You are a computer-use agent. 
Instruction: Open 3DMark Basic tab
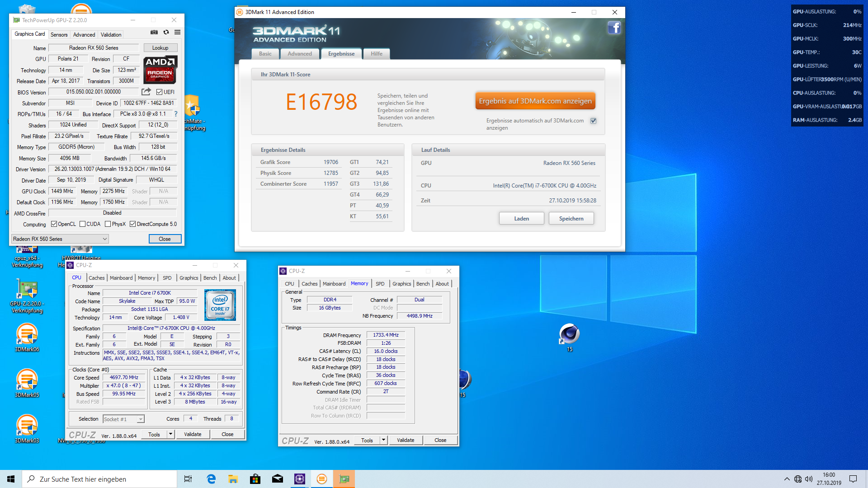265,54
